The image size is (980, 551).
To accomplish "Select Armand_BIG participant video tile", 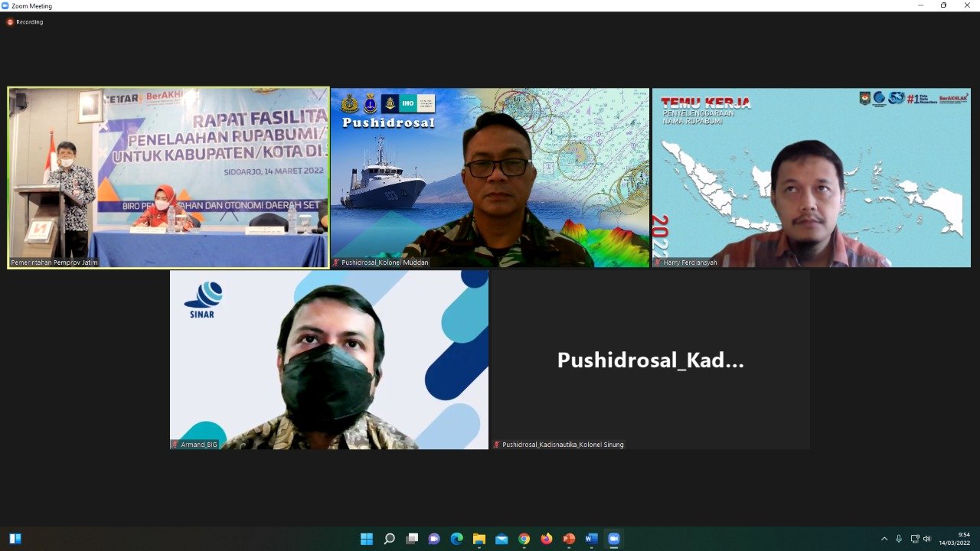I will [x=329, y=360].
